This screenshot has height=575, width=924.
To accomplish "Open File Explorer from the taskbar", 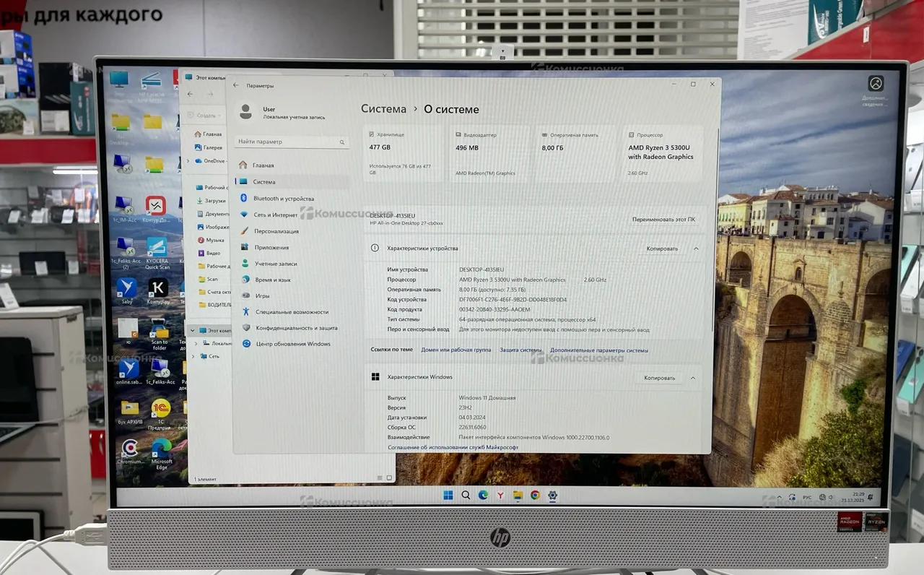I will [x=518, y=495].
